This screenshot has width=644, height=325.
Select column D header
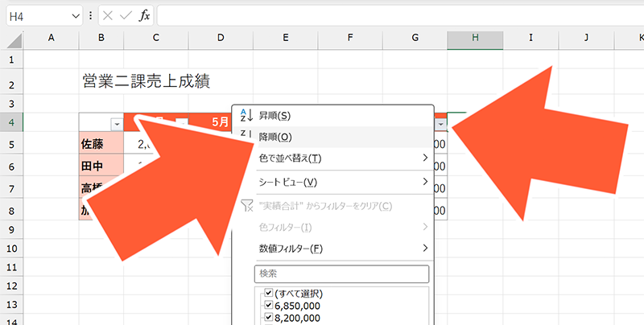click(x=221, y=38)
